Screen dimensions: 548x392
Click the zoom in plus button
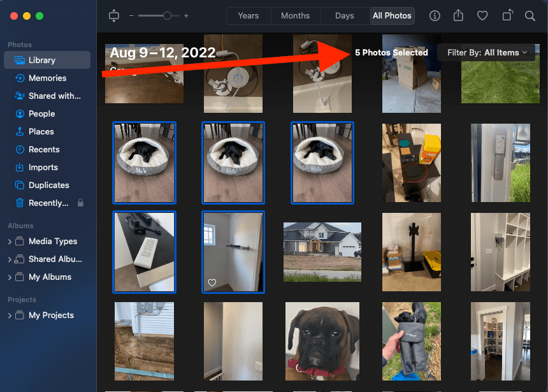186,16
